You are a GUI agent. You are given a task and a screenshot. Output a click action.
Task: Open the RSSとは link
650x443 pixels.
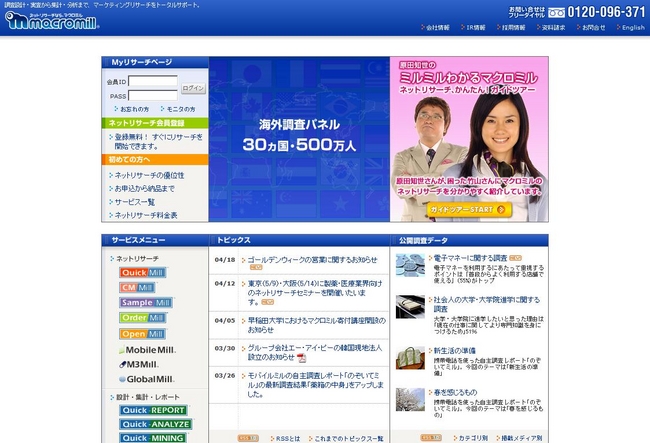click(288, 438)
